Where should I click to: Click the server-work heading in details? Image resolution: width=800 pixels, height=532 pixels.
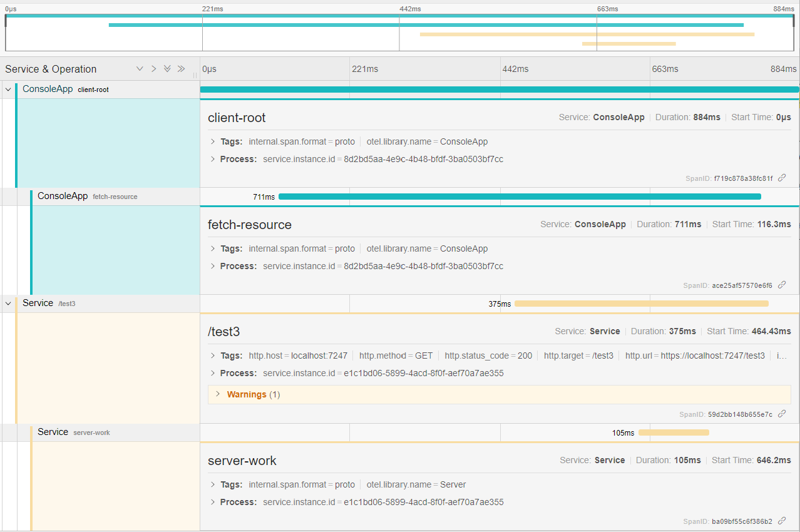(242, 461)
